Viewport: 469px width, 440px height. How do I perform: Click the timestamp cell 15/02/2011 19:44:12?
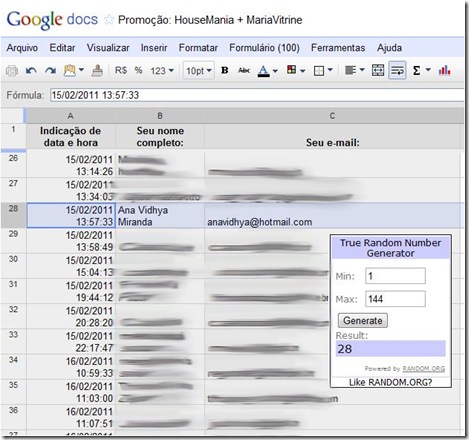[71, 291]
